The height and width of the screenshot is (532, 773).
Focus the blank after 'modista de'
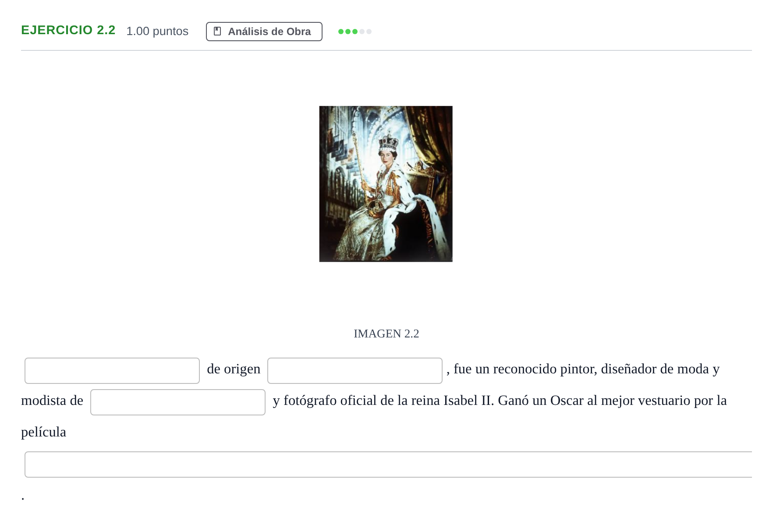(178, 402)
